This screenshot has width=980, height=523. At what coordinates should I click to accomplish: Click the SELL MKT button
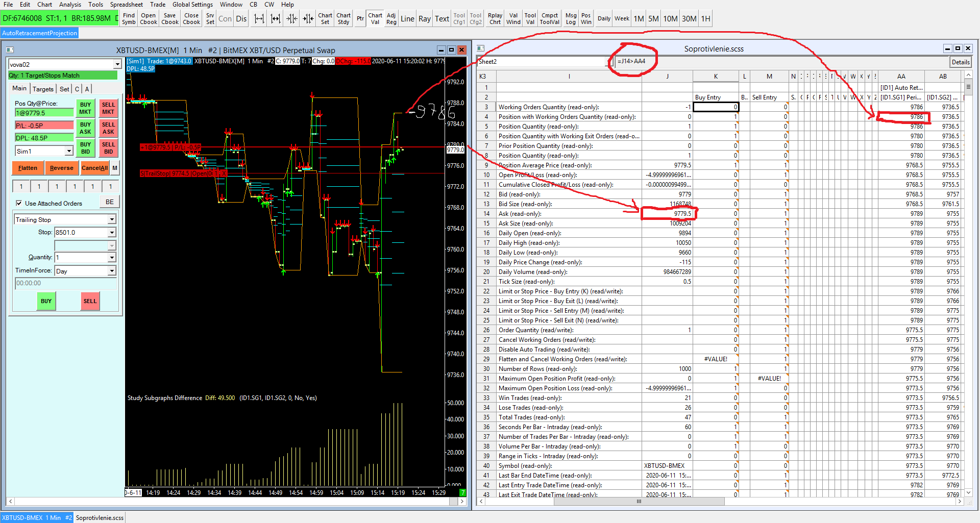(108, 108)
